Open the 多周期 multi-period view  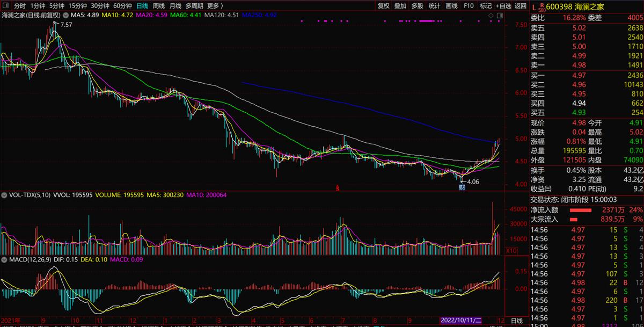194,6
